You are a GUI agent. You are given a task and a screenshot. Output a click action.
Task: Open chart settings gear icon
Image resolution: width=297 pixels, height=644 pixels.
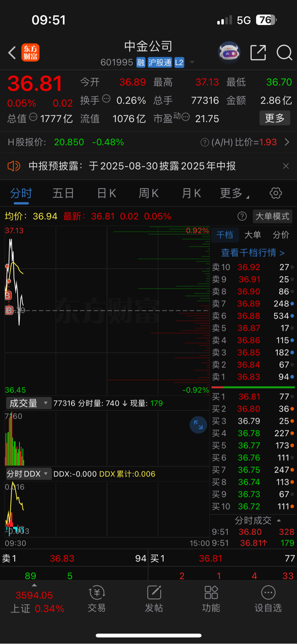276,193
